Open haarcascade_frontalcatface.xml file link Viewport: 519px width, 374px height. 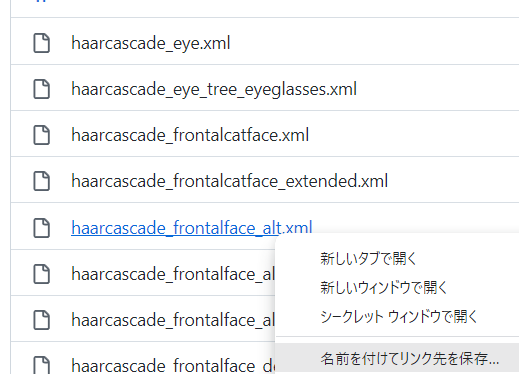coord(190,135)
